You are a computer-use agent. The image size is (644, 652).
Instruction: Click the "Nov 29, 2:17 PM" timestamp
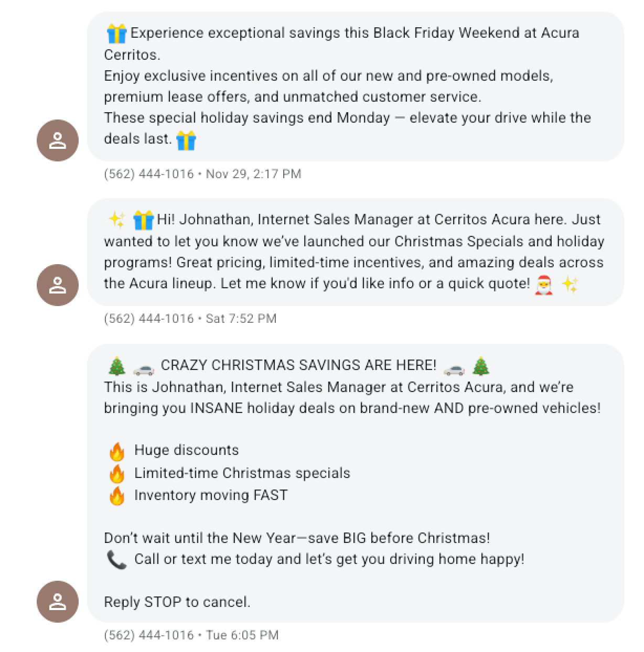click(x=253, y=174)
